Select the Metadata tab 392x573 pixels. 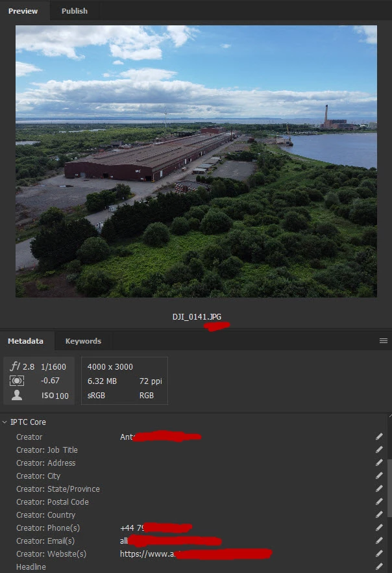25,341
